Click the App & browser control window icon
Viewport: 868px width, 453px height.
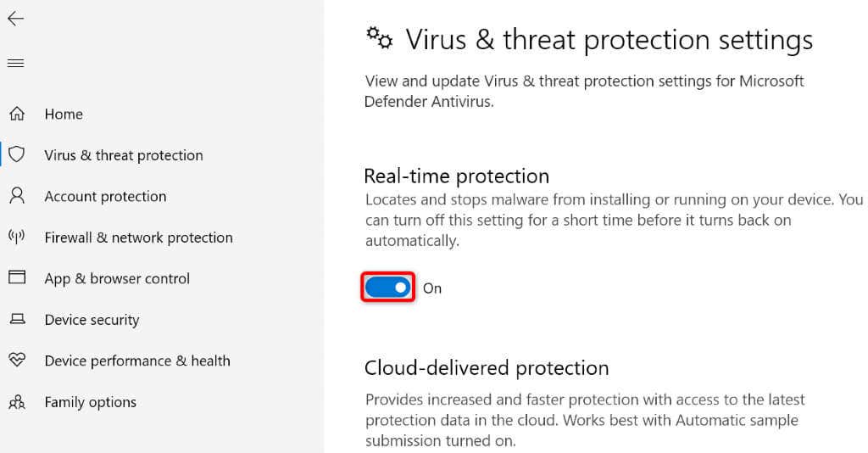click(x=17, y=277)
